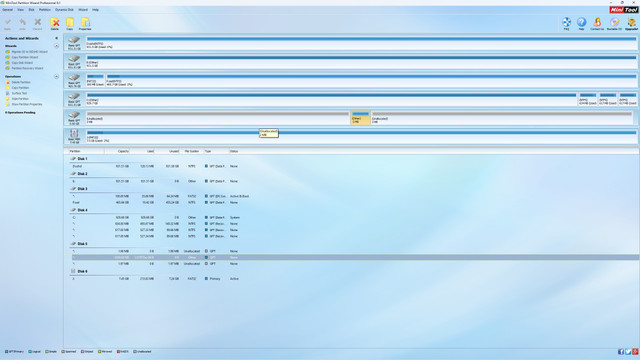
Task: Sort by the Unused column header
Action: pyautogui.click(x=167, y=151)
